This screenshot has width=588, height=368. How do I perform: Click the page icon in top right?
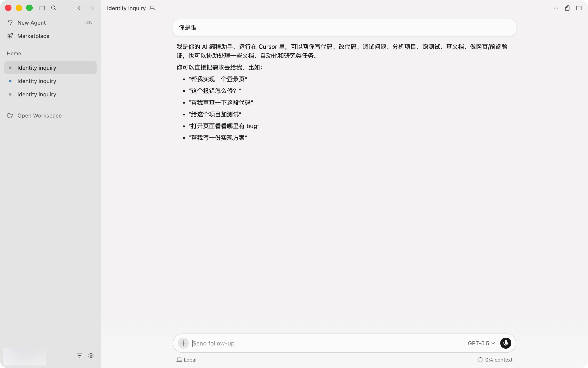click(x=567, y=8)
